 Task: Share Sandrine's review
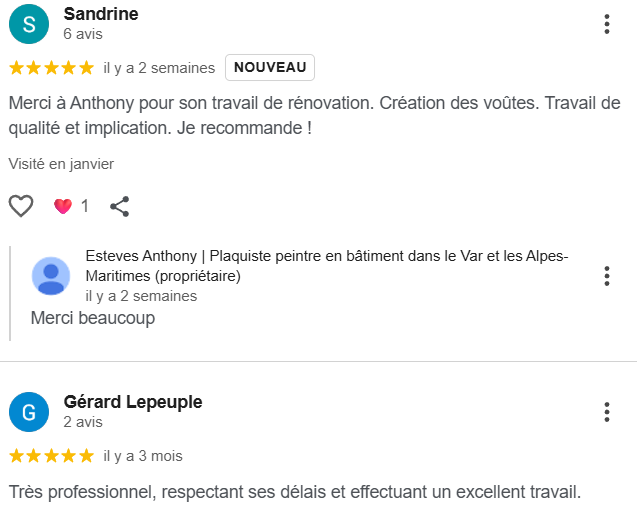pos(119,206)
